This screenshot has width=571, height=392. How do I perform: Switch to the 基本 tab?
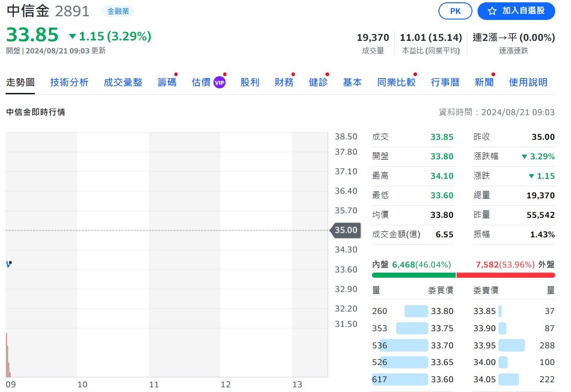352,82
